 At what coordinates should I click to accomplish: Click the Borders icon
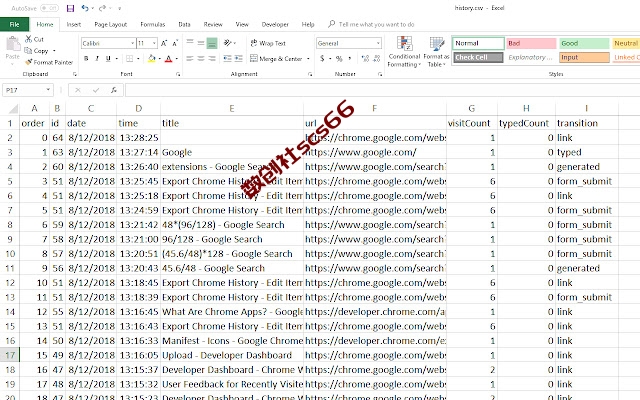click(x=129, y=59)
